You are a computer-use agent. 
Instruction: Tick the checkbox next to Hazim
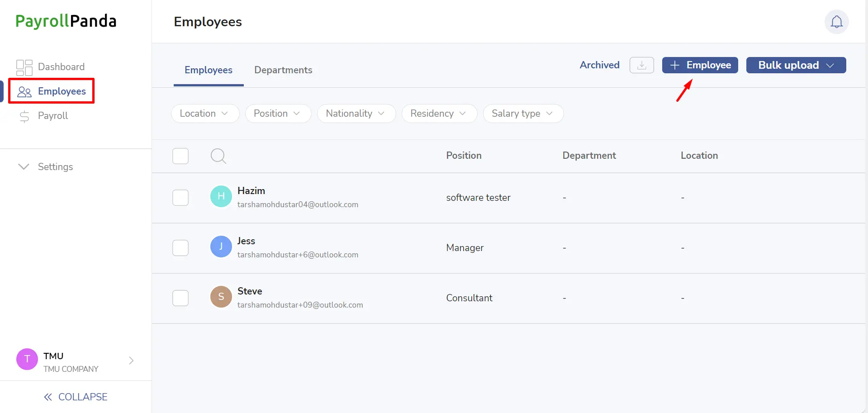[180, 198]
